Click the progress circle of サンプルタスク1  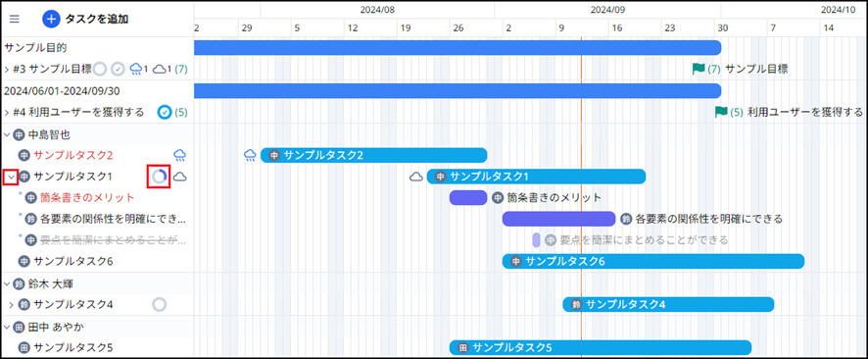click(160, 177)
